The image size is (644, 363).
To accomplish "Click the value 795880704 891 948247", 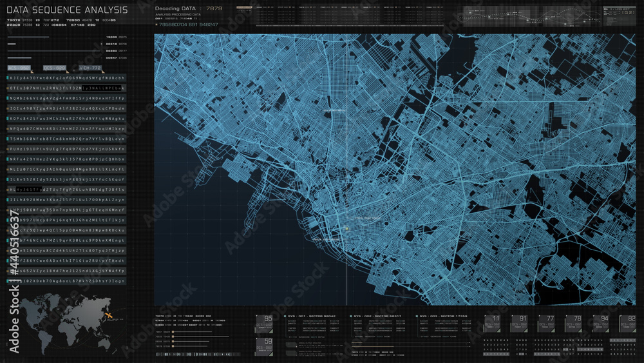I will tap(189, 25).
